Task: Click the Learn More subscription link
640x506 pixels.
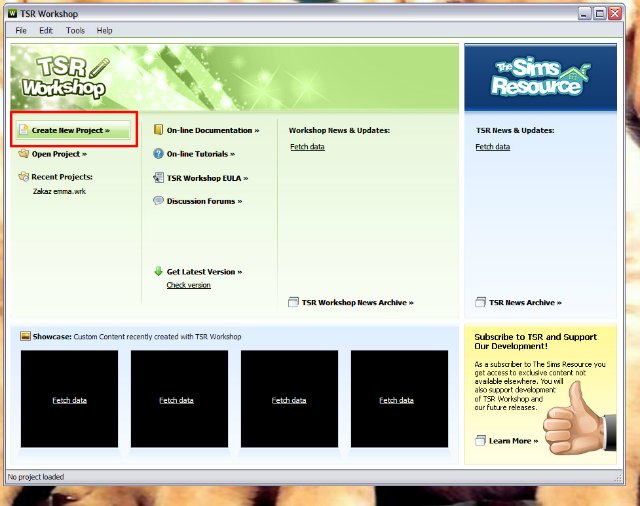Action: coord(513,440)
